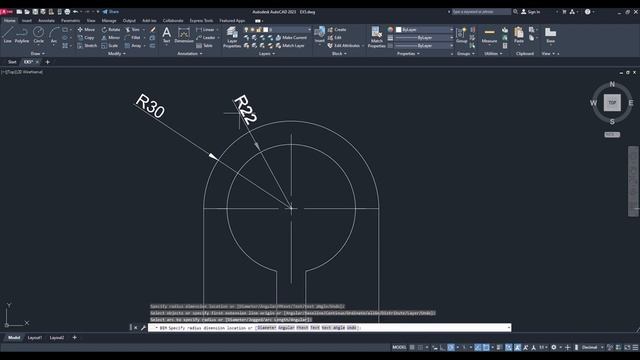Click the Mirror tool
The height and width of the screenshot is (360, 640).
click(111, 38)
